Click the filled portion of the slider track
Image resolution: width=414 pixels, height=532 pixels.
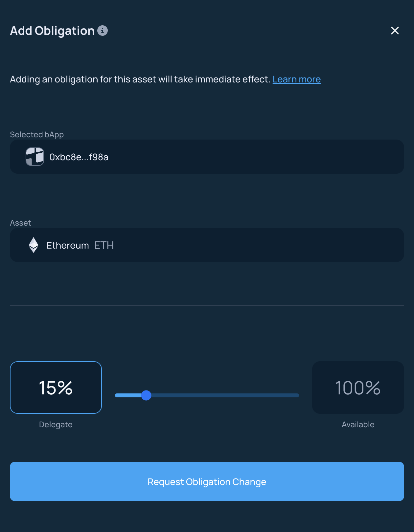[x=128, y=395]
